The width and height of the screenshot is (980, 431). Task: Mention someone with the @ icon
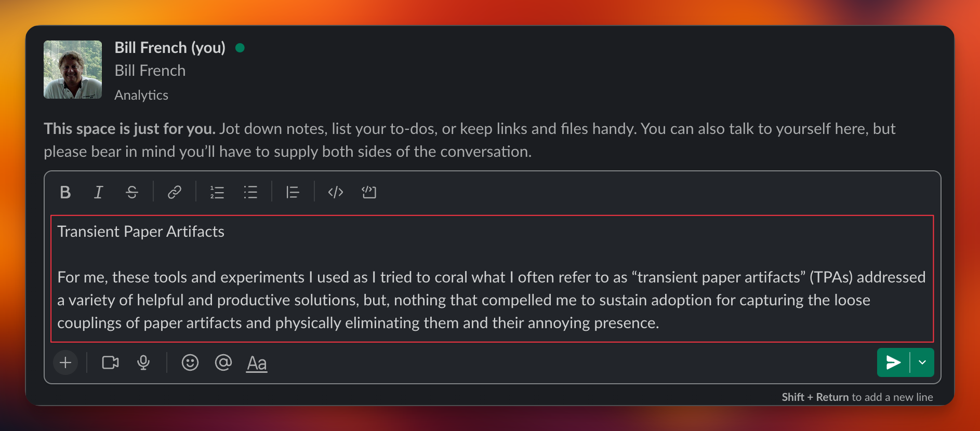(223, 362)
